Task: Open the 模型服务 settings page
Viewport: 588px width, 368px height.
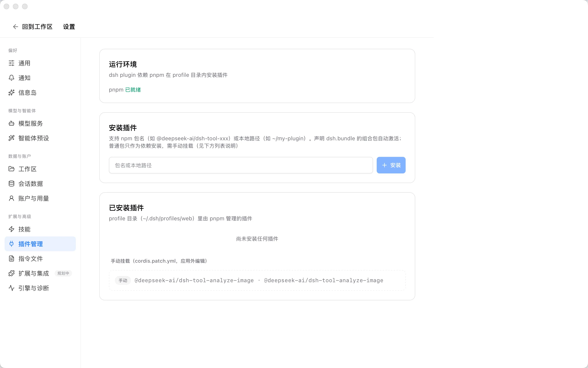Action: click(40, 124)
